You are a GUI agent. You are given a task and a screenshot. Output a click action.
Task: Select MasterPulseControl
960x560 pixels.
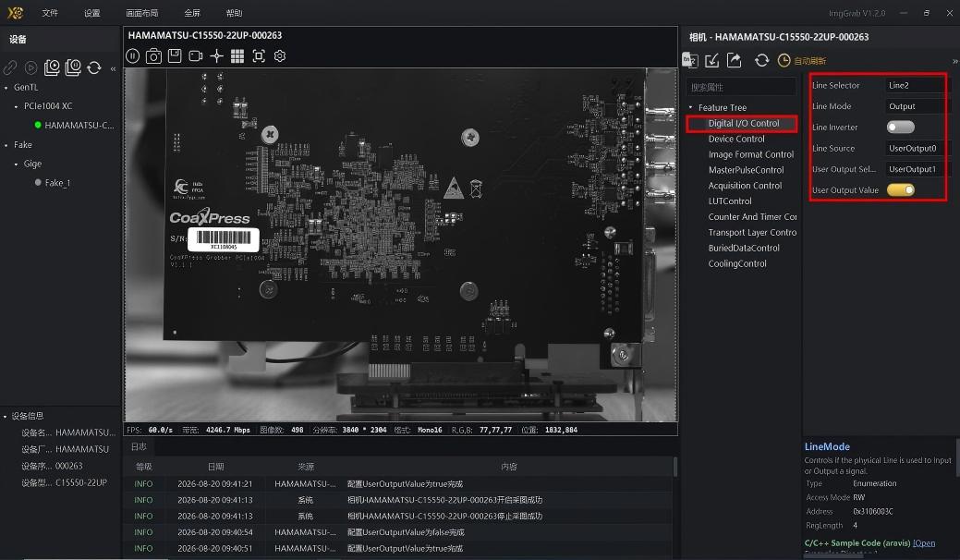click(x=747, y=170)
